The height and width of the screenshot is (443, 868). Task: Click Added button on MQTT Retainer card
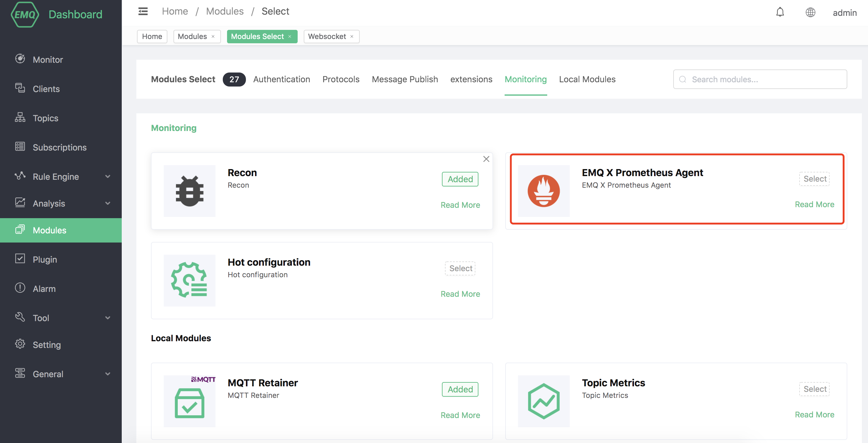(460, 389)
